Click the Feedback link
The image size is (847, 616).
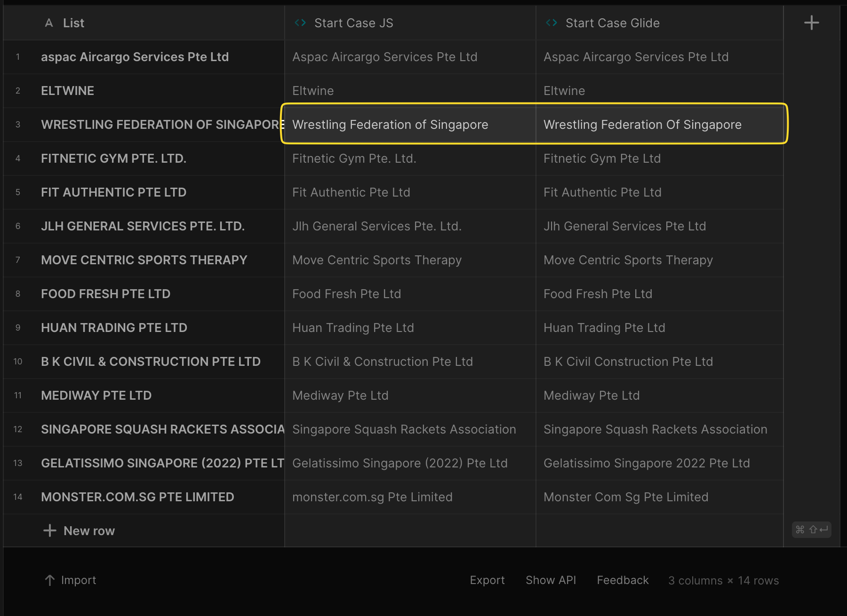tap(623, 580)
